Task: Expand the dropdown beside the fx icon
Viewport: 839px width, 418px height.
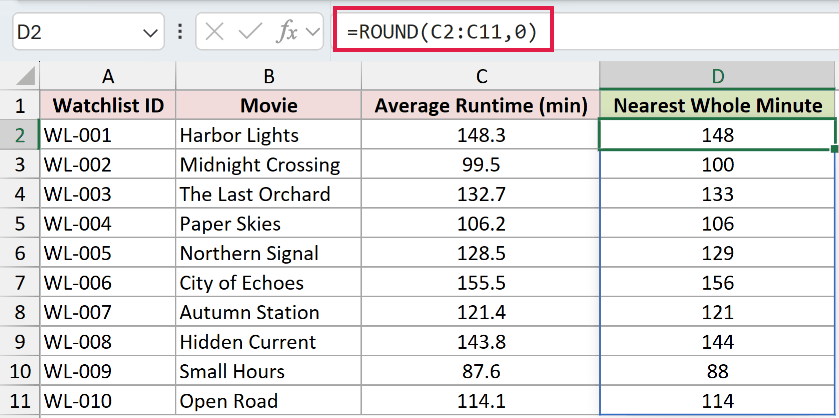Action: pos(311,33)
